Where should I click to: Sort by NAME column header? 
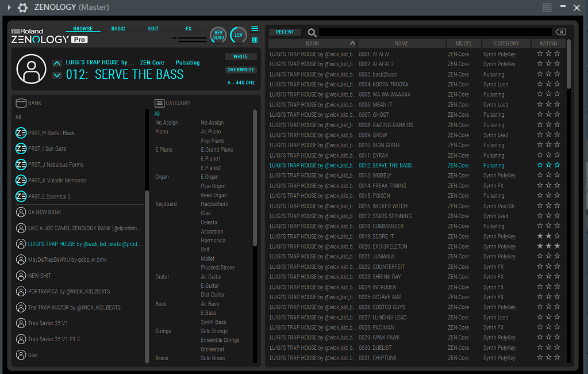click(402, 44)
